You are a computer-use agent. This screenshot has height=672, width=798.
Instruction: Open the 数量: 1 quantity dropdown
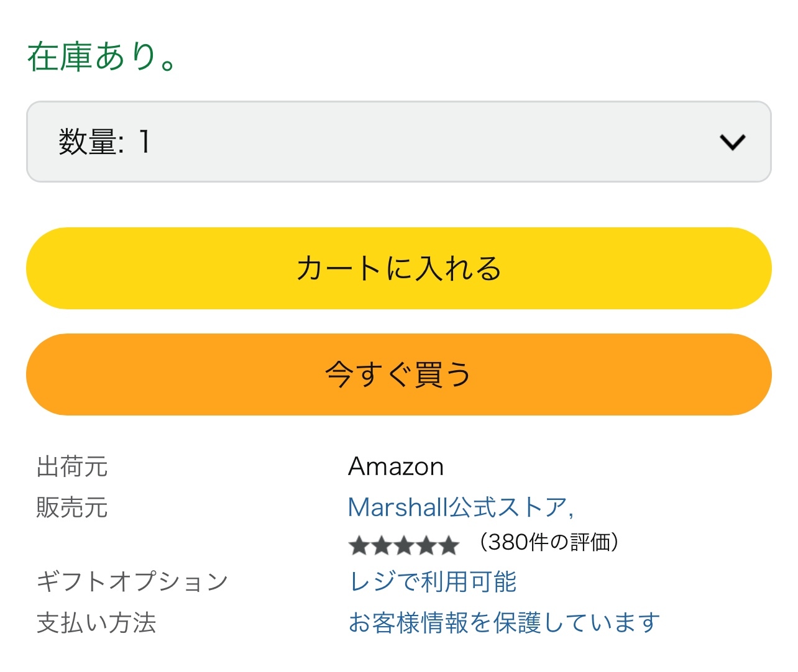(x=398, y=142)
